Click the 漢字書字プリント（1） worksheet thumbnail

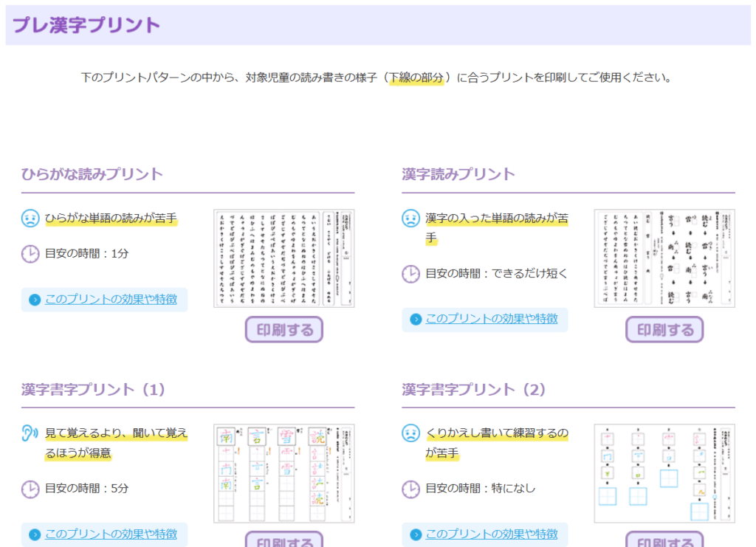point(283,473)
